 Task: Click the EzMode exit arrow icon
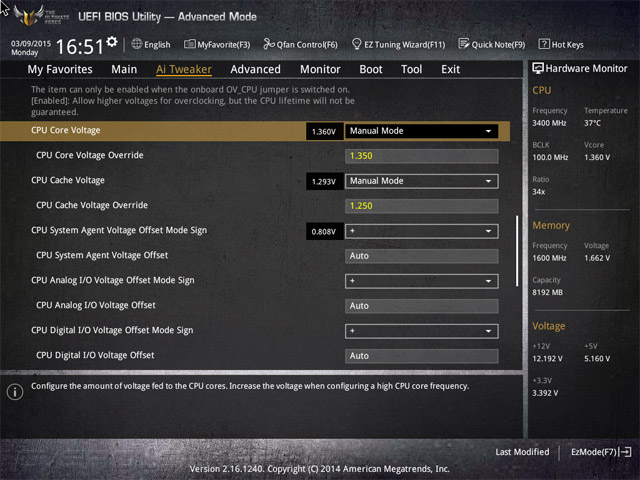(625, 452)
